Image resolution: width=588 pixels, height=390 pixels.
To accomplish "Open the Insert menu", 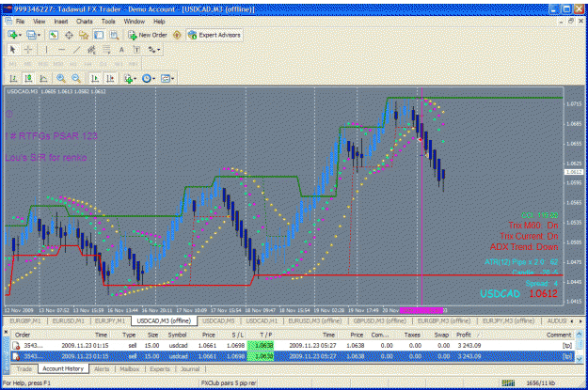I will coord(61,22).
